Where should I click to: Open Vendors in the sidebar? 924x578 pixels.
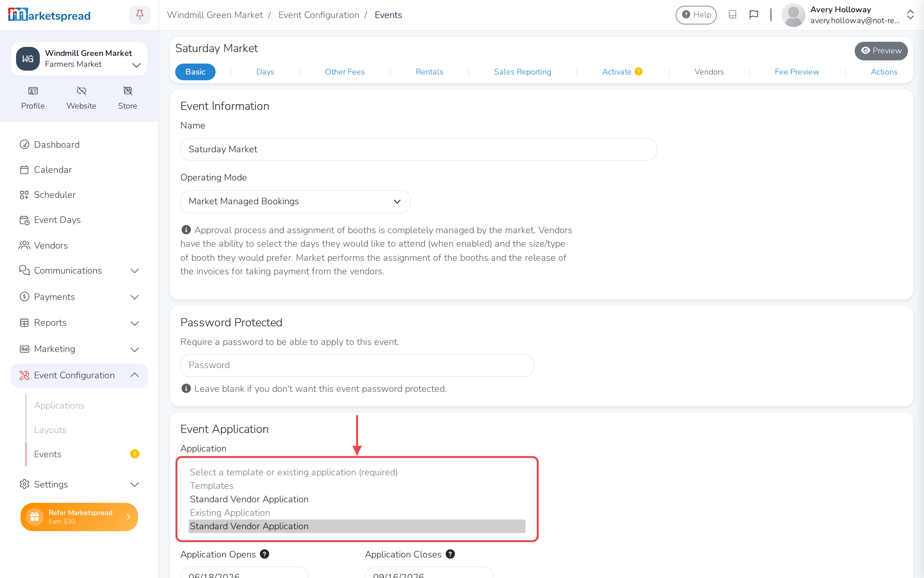pyautogui.click(x=79, y=245)
